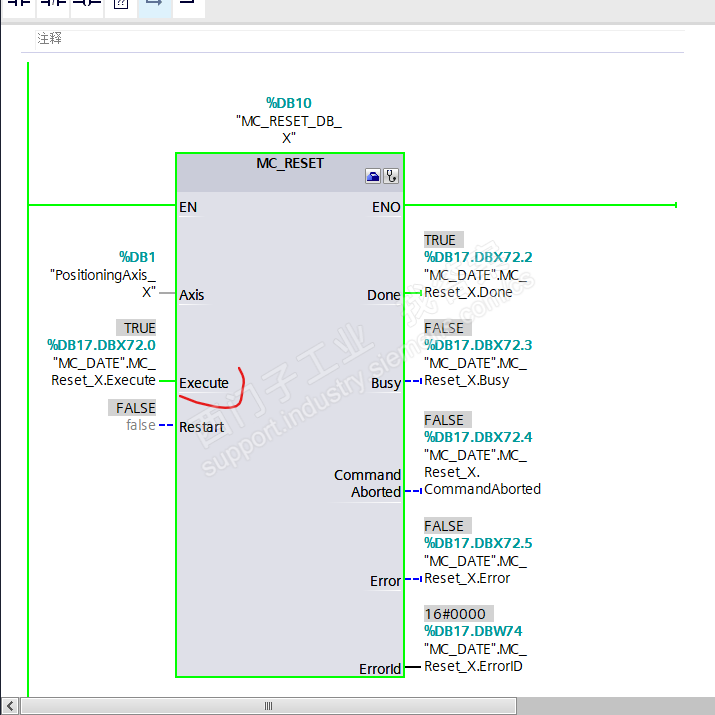Select the FALSE value above %DB17.DBX72.5

(x=447, y=526)
